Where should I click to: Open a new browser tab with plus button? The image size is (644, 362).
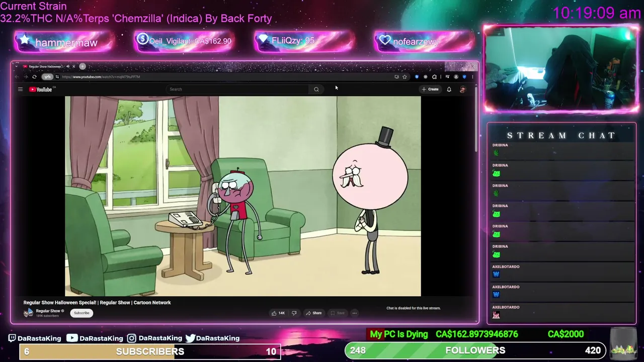[x=83, y=66]
